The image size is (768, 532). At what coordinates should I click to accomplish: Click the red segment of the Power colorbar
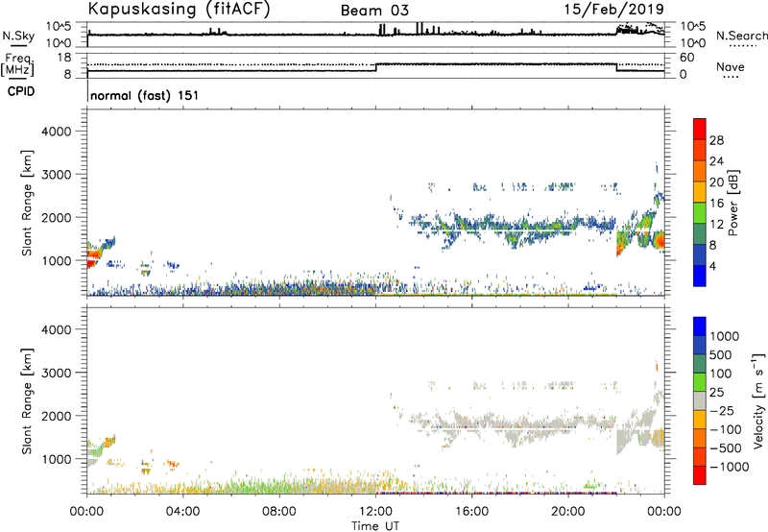tap(700, 129)
